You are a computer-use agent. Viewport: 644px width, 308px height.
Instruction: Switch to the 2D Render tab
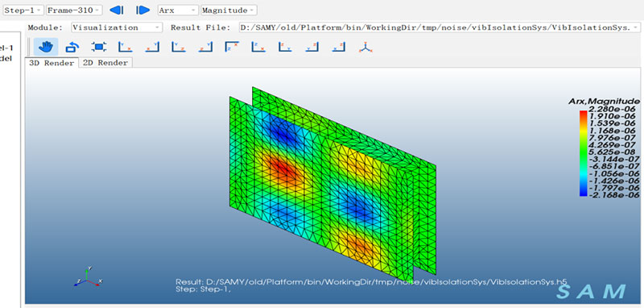tap(105, 63)
